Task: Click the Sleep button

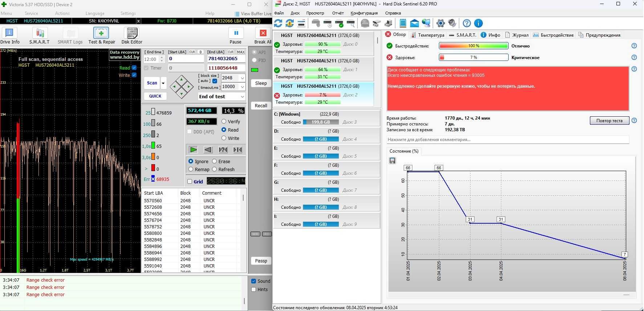Action: 261,83
